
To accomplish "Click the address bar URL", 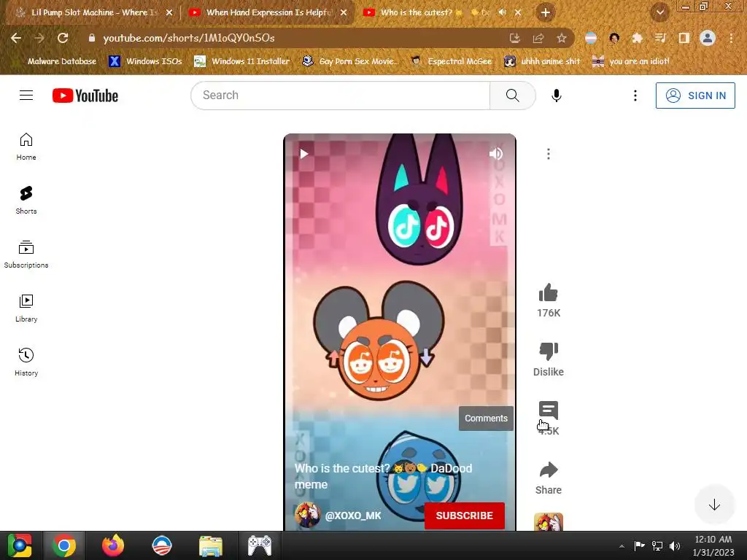I will (x=189, y=38).
